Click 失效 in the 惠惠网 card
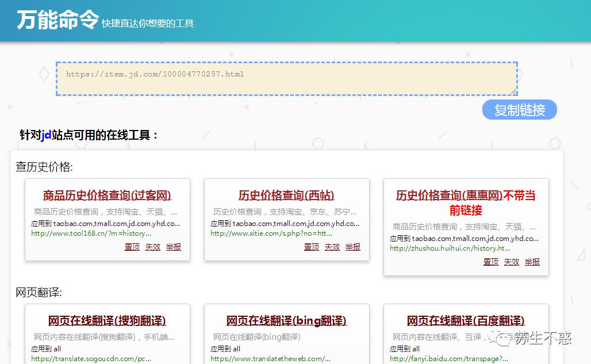This screenshot has width=591, height=364. click(x=512, y=262)
